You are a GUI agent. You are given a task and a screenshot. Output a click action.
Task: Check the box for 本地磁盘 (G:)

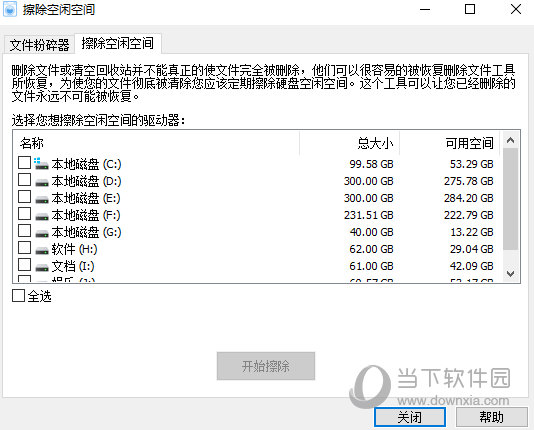[x=25, y=230]
